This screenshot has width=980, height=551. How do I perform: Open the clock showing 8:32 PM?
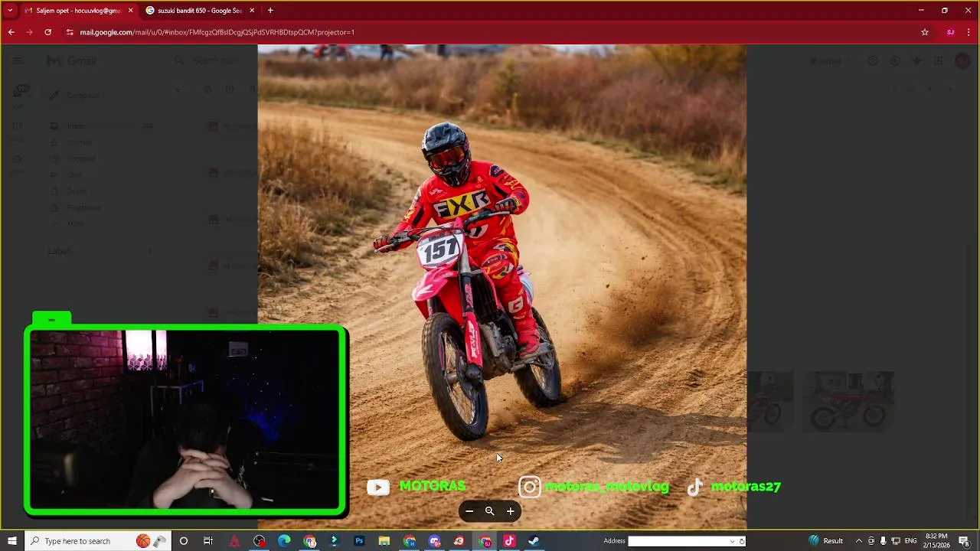click(937, 541)
